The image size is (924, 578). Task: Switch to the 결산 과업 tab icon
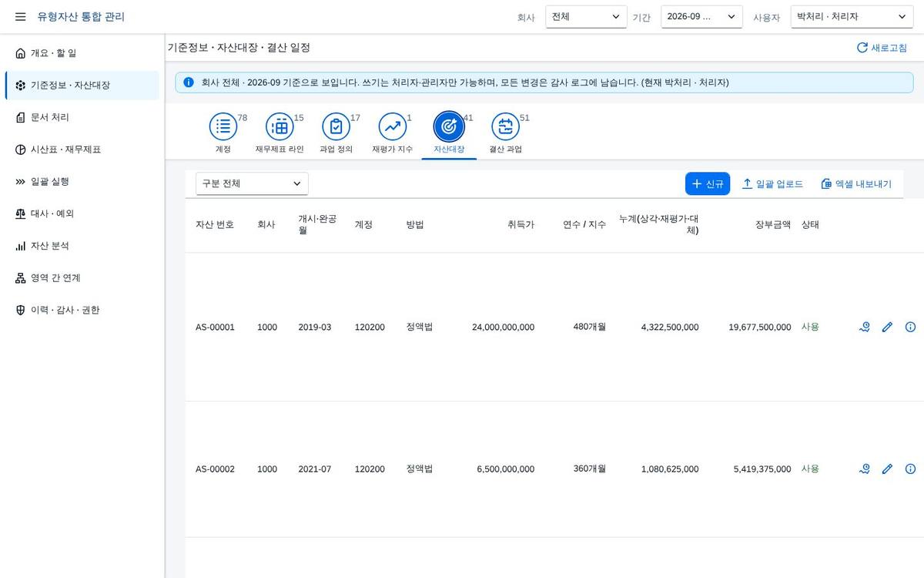505,126
